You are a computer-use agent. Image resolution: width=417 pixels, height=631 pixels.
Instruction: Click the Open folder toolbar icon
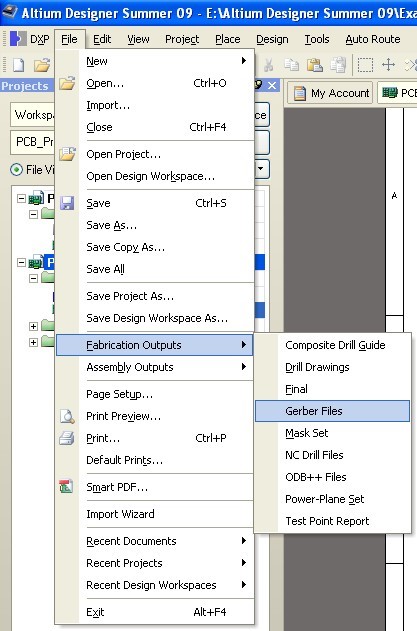click(42, 64)
